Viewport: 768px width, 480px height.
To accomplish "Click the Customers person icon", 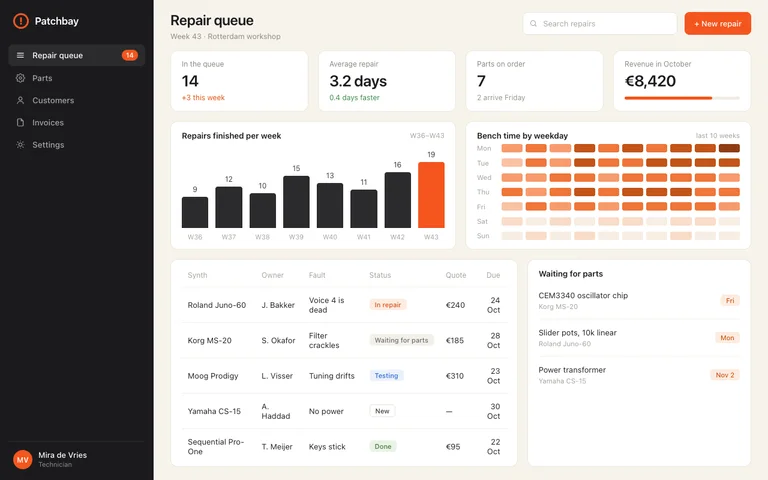I will (20, 100).
